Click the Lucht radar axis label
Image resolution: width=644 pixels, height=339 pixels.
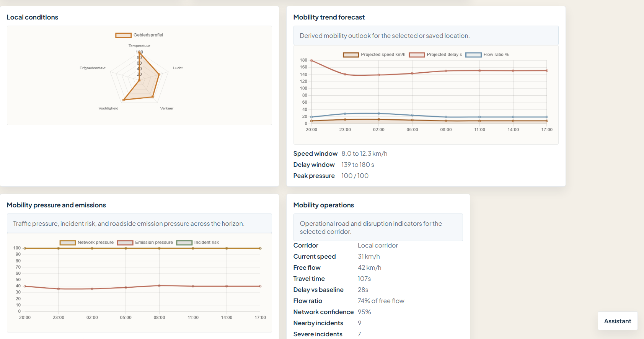[x=178, y=68]
